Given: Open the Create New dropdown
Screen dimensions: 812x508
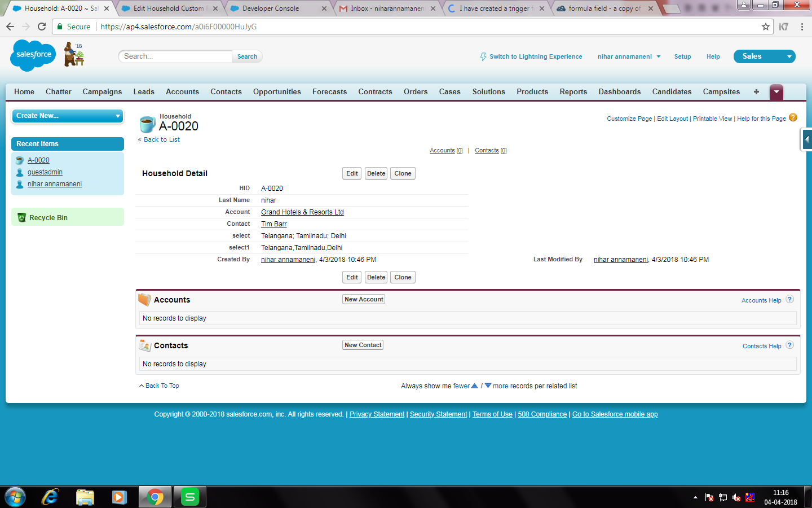Looking at the screenshot, I should pos(68,116).
